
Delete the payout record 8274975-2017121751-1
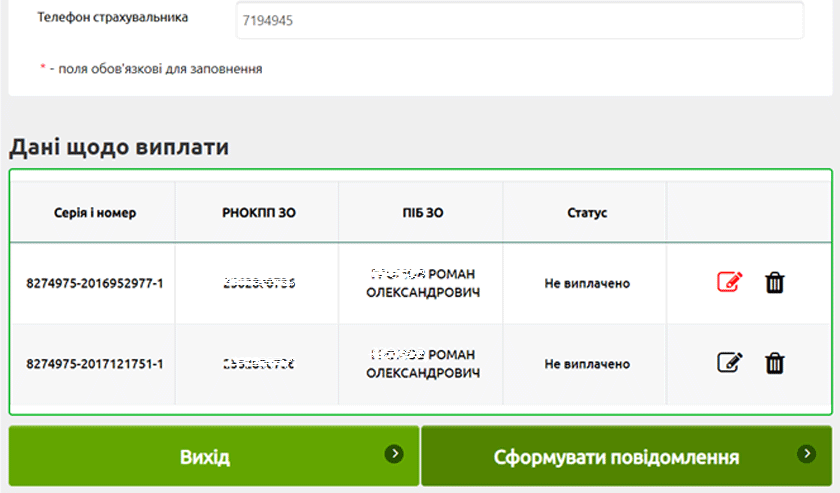pos(774,363)
